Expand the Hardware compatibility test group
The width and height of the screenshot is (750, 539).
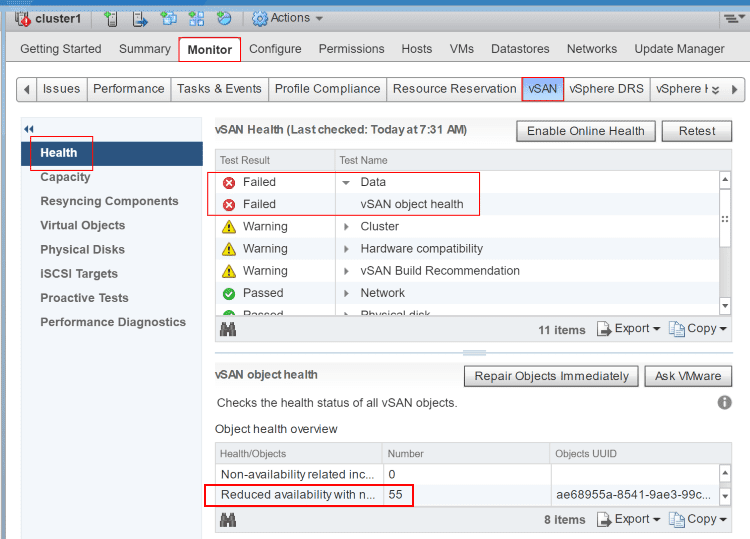(x=346, y=249)
